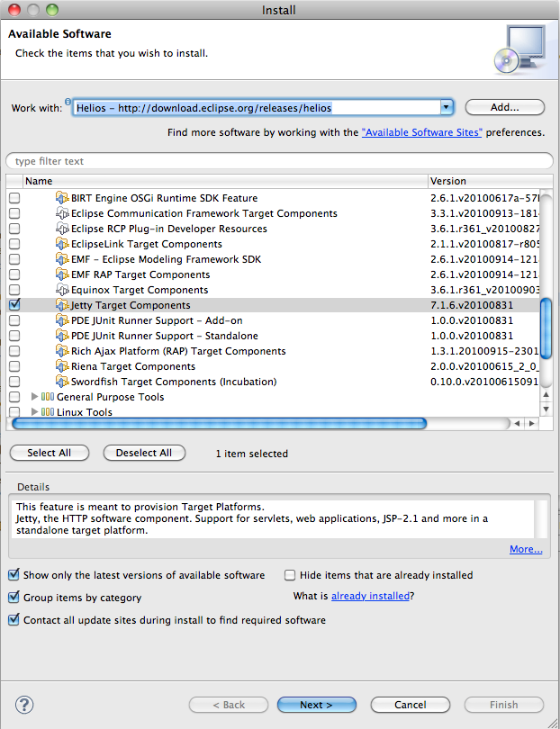
Task: Check the EMF RAP Target Components checkbox
Action: 14,274
